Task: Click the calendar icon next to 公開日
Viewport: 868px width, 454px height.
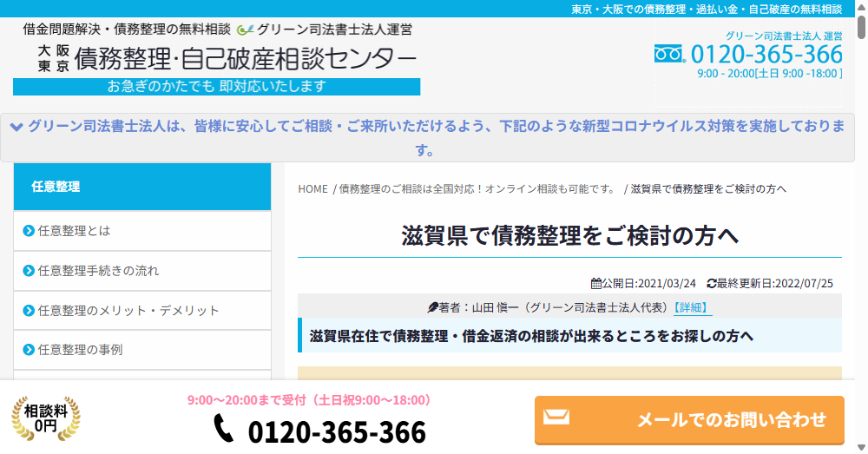Action: click(595, 283)
